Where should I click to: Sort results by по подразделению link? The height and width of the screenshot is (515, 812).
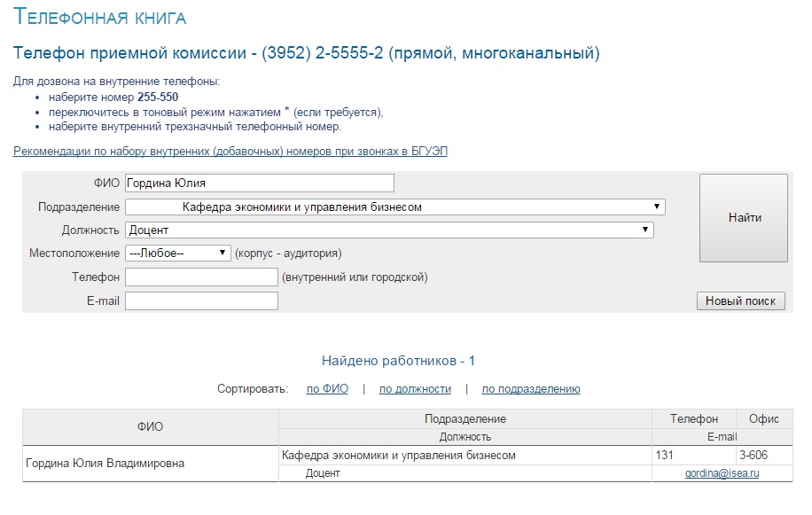click(x=531, y=389)
